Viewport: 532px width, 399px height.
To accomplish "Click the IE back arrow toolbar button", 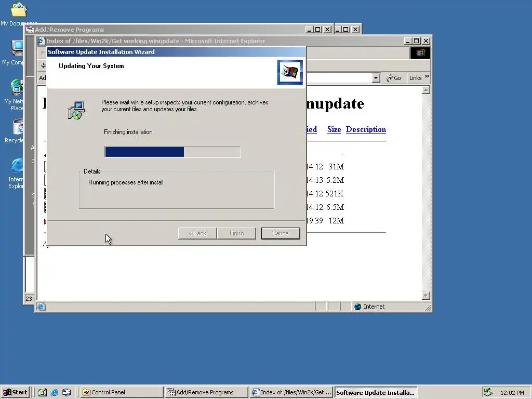I will [x=43, y=65].
